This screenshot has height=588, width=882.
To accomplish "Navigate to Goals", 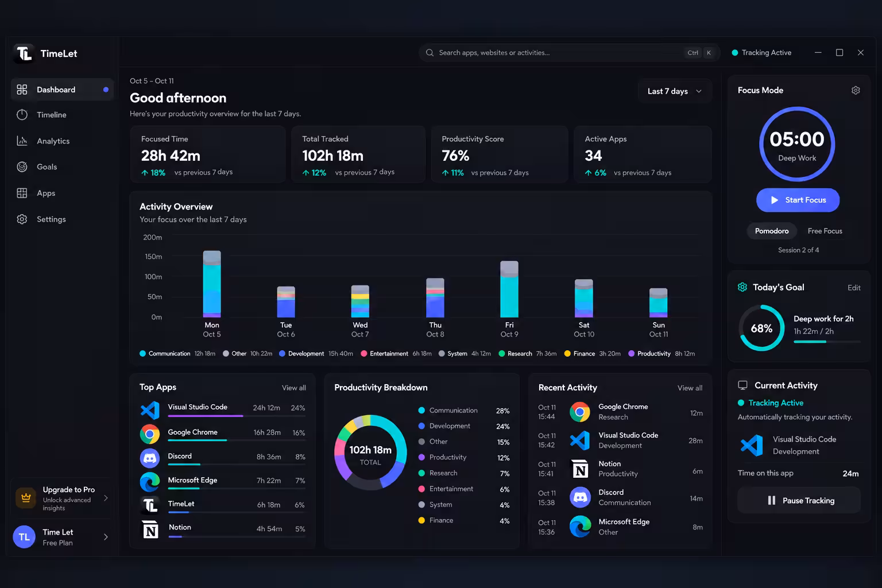I will 62,167.
